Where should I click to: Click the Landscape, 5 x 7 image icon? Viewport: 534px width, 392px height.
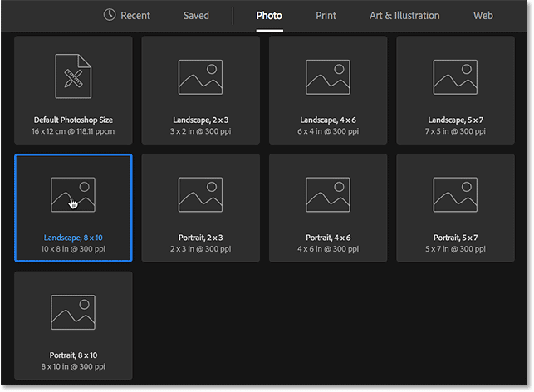(x=455, y=77)
